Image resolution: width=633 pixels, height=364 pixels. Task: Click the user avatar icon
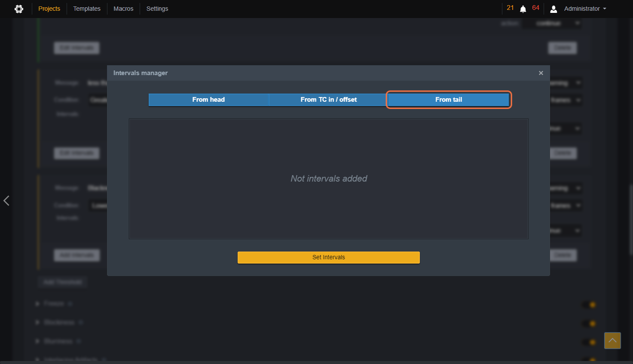(x=554, y=9)
